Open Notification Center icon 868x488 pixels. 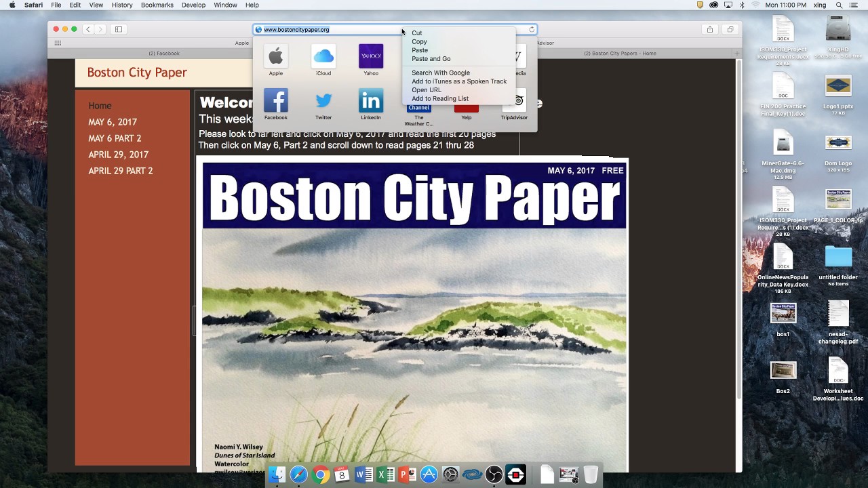(x=853, y=5)
